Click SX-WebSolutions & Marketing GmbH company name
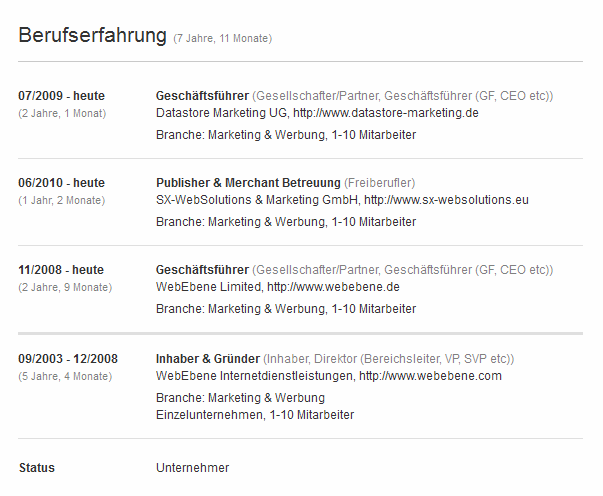The height and width of the screenshot is (496, 603). (256, 200)
